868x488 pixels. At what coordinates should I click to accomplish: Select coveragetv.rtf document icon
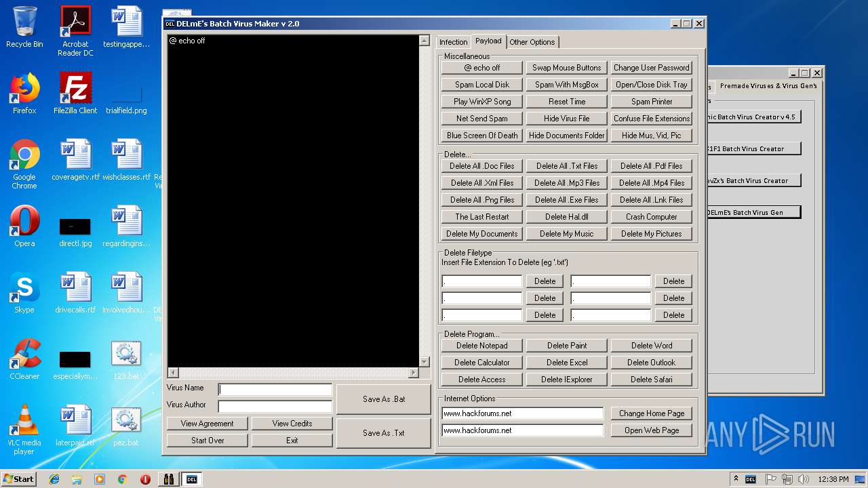[75, 160]
